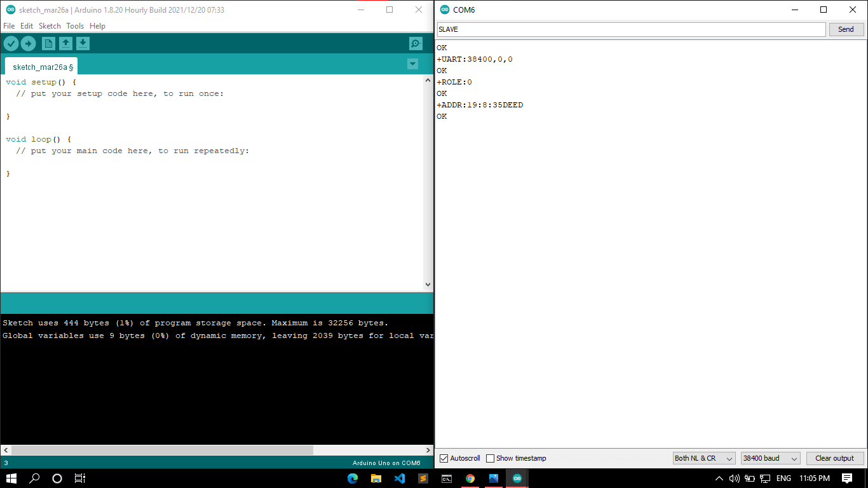Click the Arduino logo in COM6 title bar
868x488 pixels.
[444, 10]
